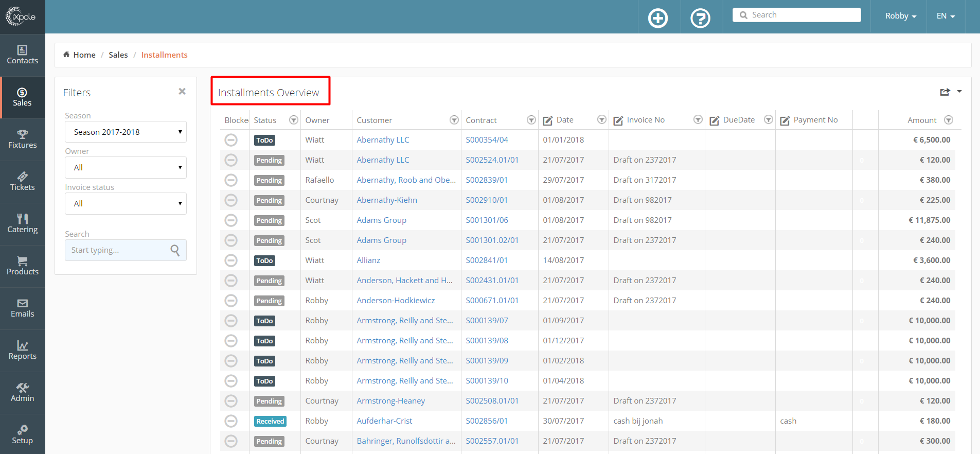Toggle blocked state for contract S002839/01

[231, 180]
